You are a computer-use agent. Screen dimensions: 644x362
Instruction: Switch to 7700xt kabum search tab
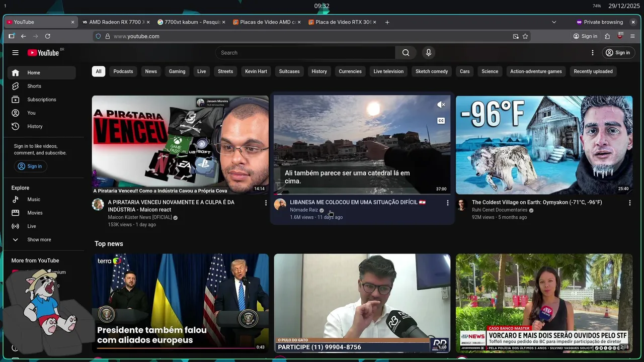tap(191, 22)
